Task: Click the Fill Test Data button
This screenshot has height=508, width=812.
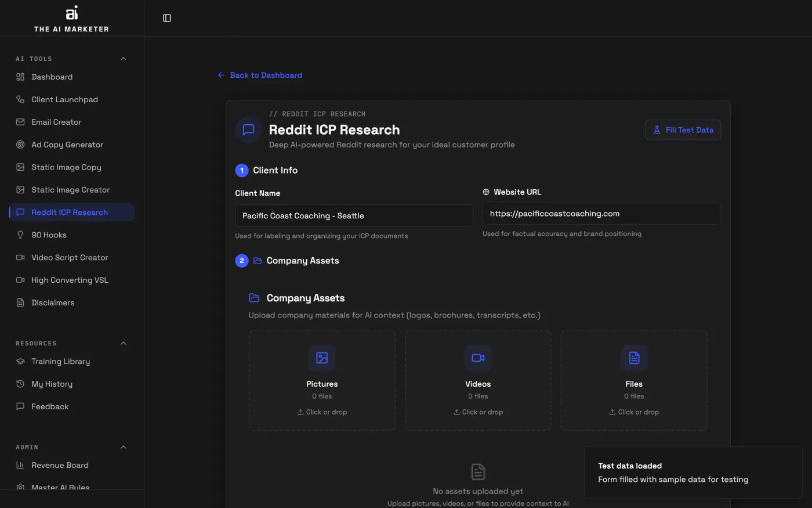Action: click(683, 130)
